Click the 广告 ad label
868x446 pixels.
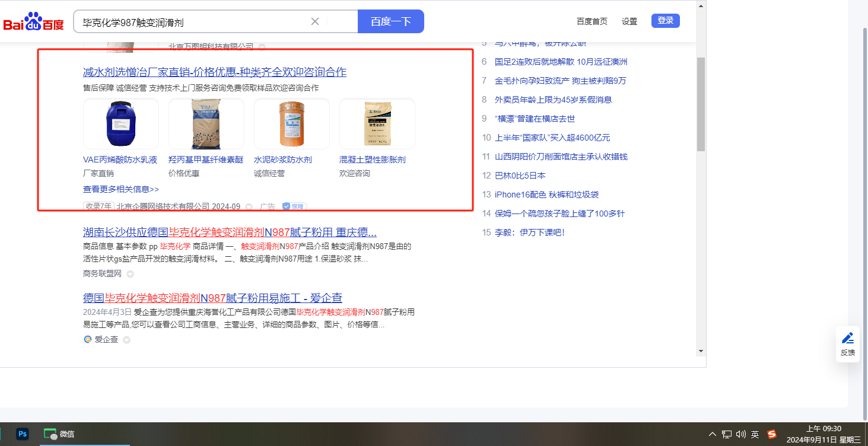[x=268, y=207]
